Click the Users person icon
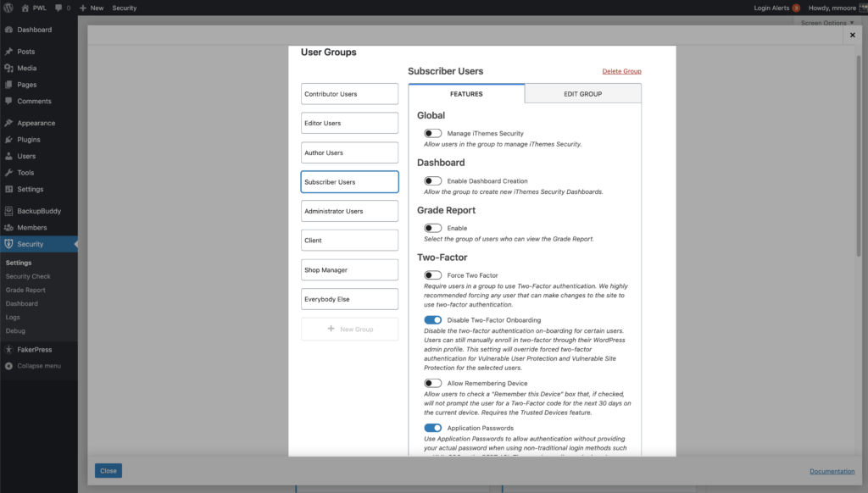 click(x=8, y=156)
